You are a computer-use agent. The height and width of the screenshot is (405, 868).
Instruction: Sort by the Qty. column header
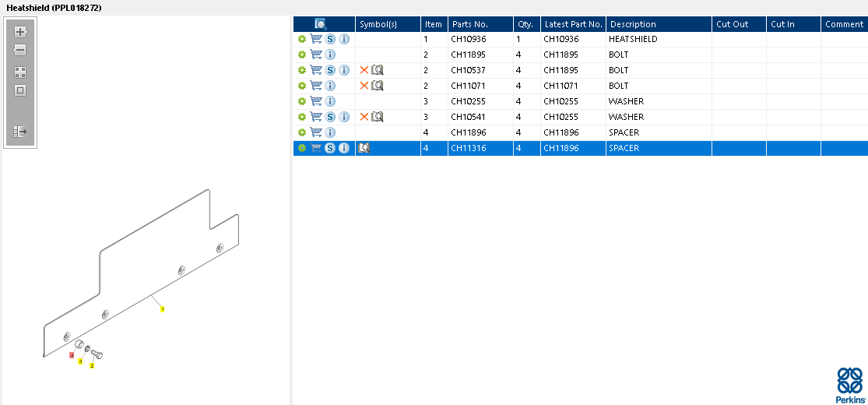[x=527, y=24]
